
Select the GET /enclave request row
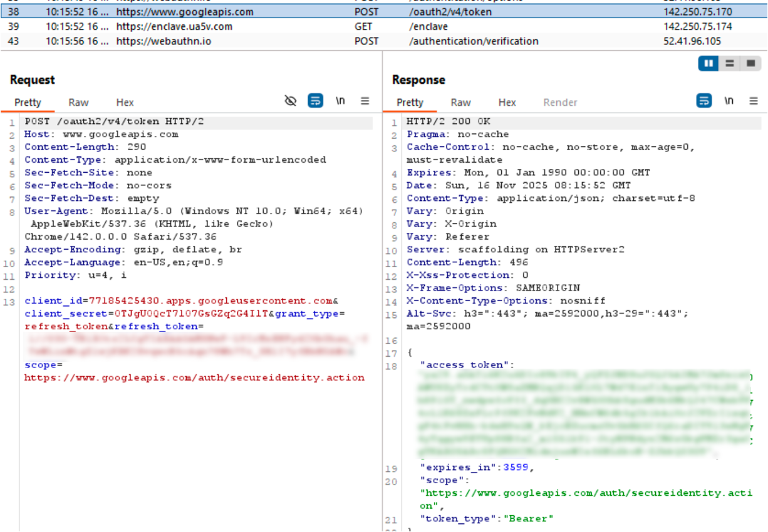tap(251, 28)
